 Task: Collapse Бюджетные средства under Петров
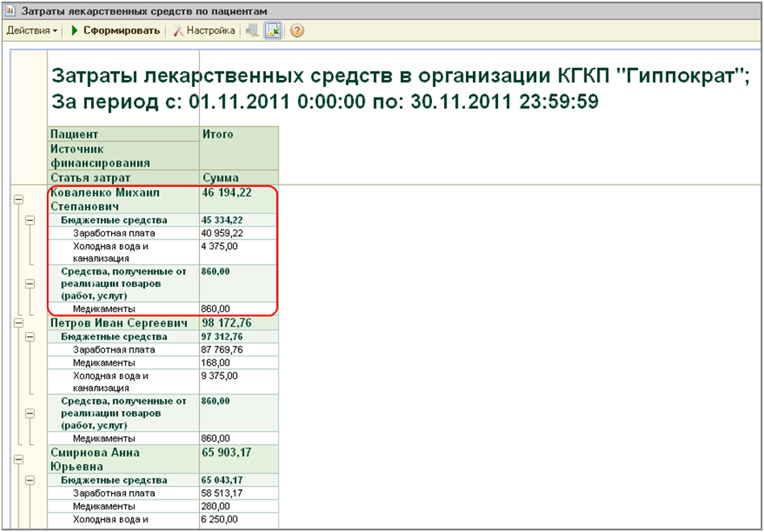click(31, 337)
